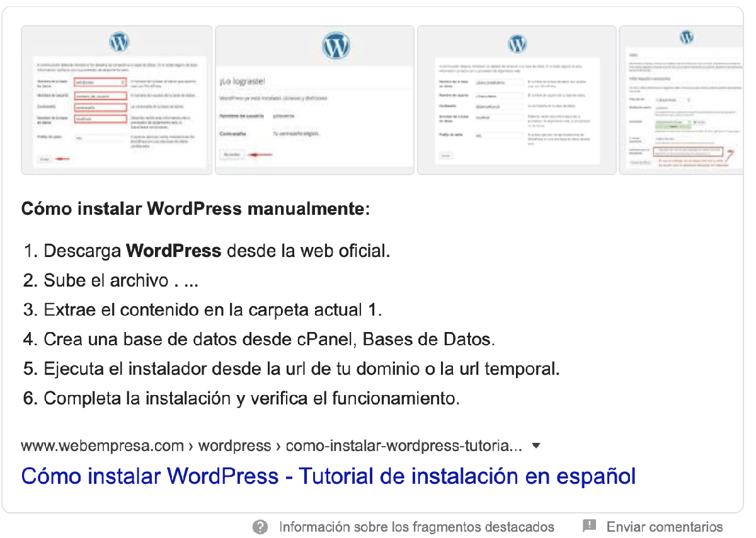Click the rightmost partially cropped screenshot thumbnail
Viewport: 756px width, 538px height.
click(684, 100)
